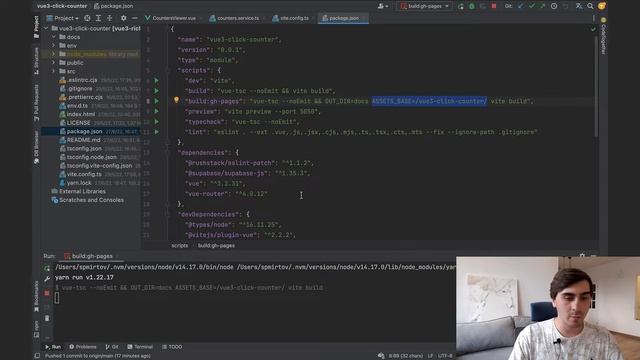This screenshot has height=360, width=640.
Task: Open the user avatar icon in the top right
Action: pos(602,6)
